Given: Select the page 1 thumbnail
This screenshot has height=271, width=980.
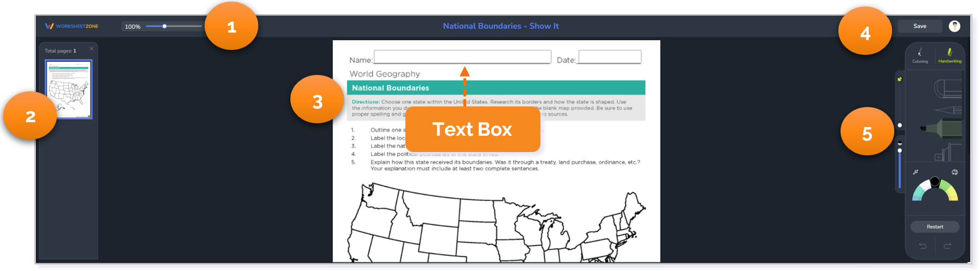Looking at the screenshot, I should [68, 89].
